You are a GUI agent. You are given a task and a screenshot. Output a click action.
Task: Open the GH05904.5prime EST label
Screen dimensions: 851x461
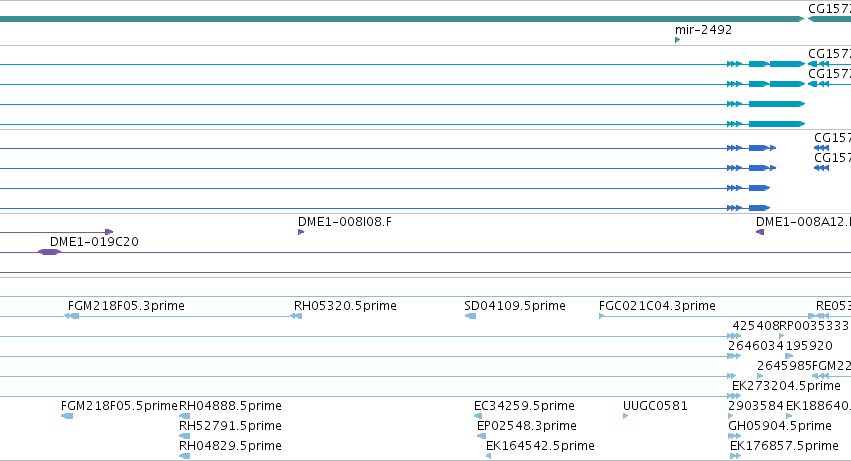(780, 426)
